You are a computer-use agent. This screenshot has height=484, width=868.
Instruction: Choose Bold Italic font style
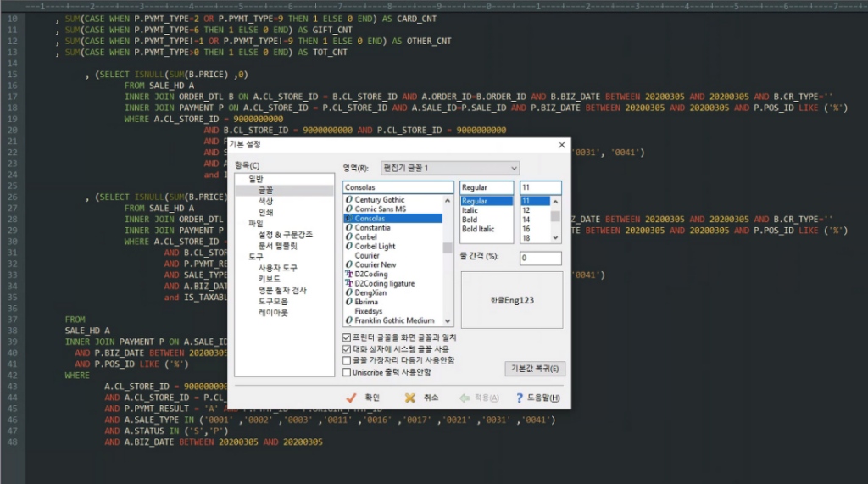478,229
